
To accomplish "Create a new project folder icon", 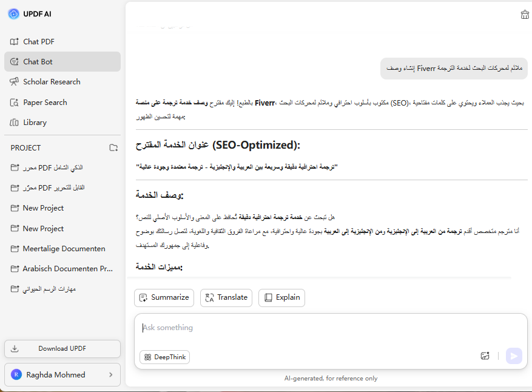I will point(113,147).
